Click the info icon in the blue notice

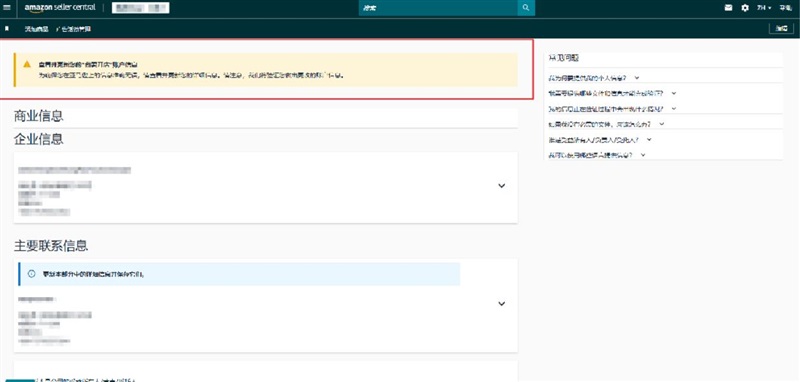[32, 274]
